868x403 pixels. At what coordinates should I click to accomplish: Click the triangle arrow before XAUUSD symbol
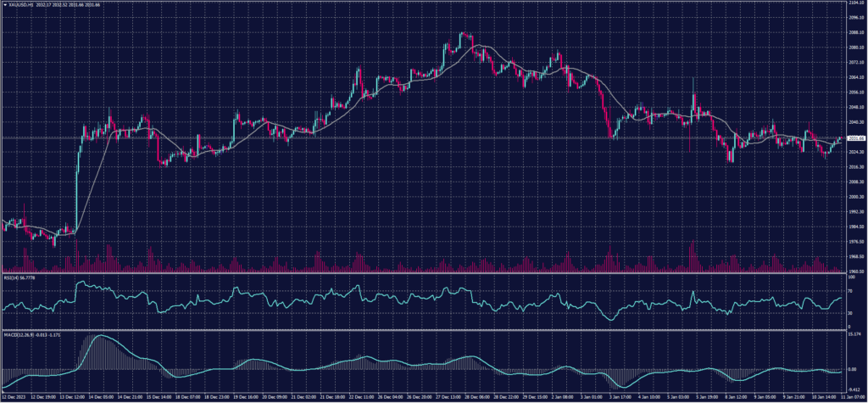pos(4,4)
